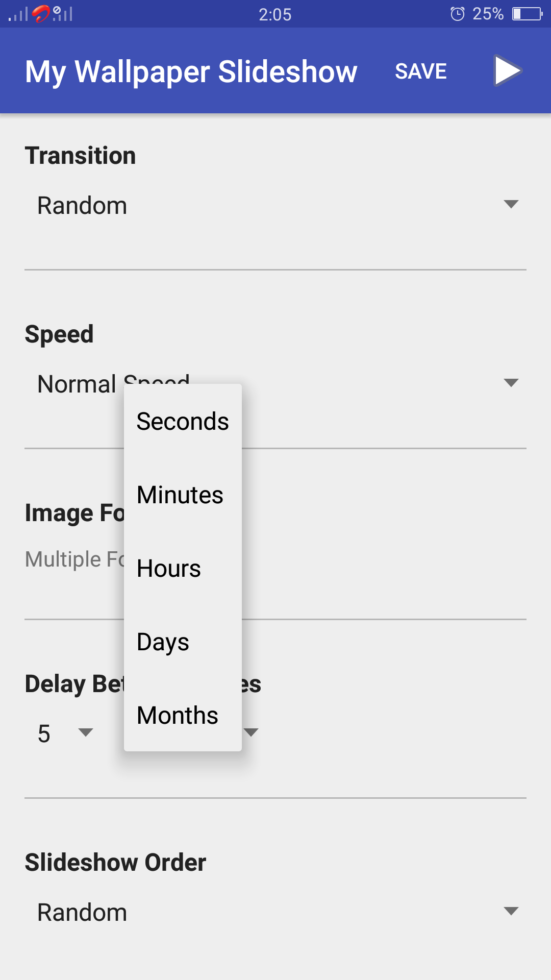The image size is (551, 980).
Task: Tap the signal strength icon
Action: [18, 14]
